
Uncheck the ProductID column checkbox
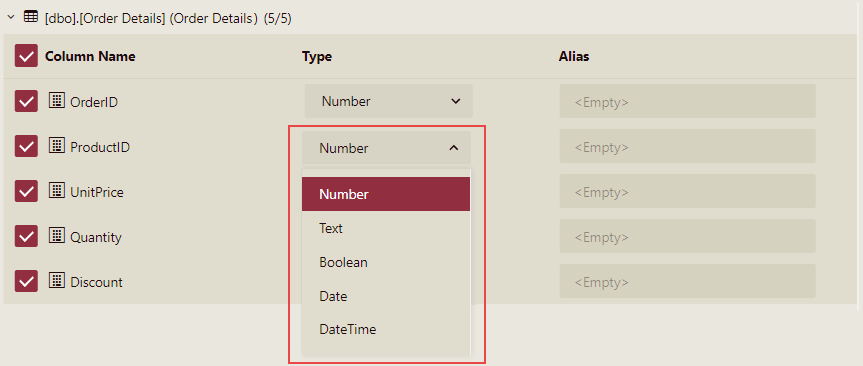(x=26, y=146)
